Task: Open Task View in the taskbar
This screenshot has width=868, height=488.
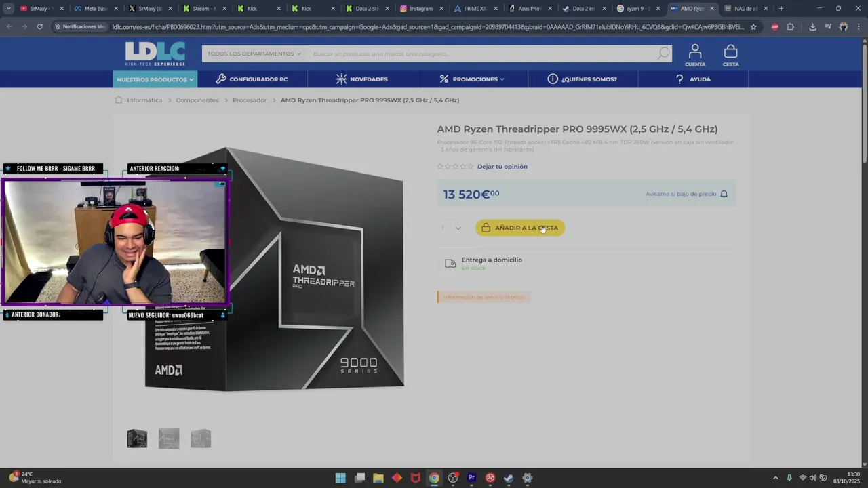Action: [359, 478]
